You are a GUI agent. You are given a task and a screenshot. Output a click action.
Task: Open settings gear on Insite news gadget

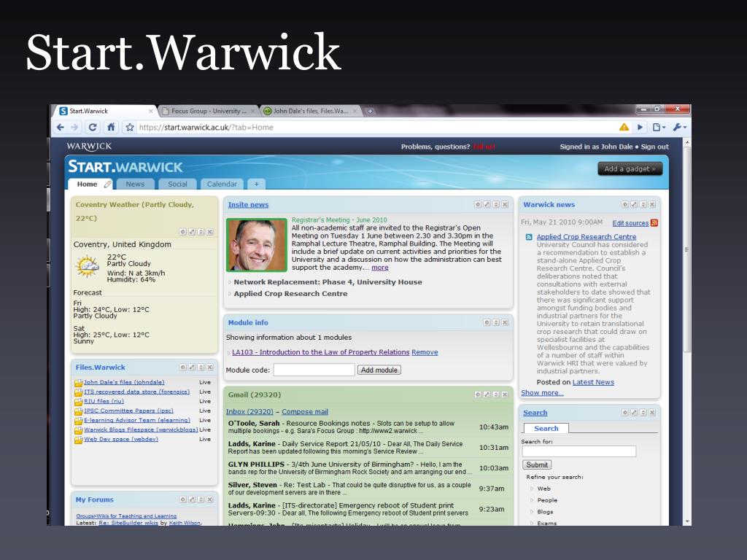tap(478, 204)
